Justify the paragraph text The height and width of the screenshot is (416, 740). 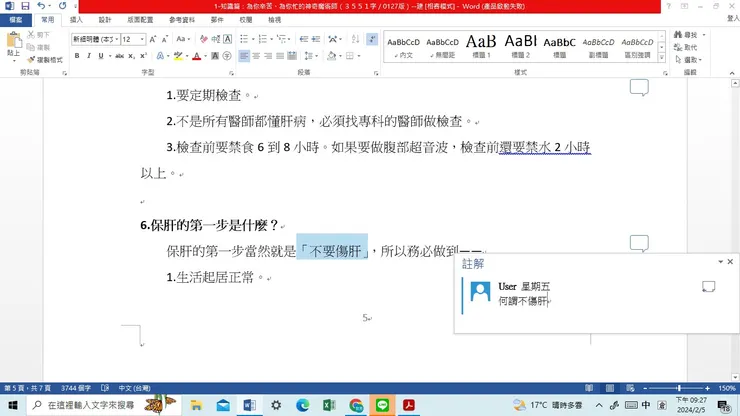point(280,56)
